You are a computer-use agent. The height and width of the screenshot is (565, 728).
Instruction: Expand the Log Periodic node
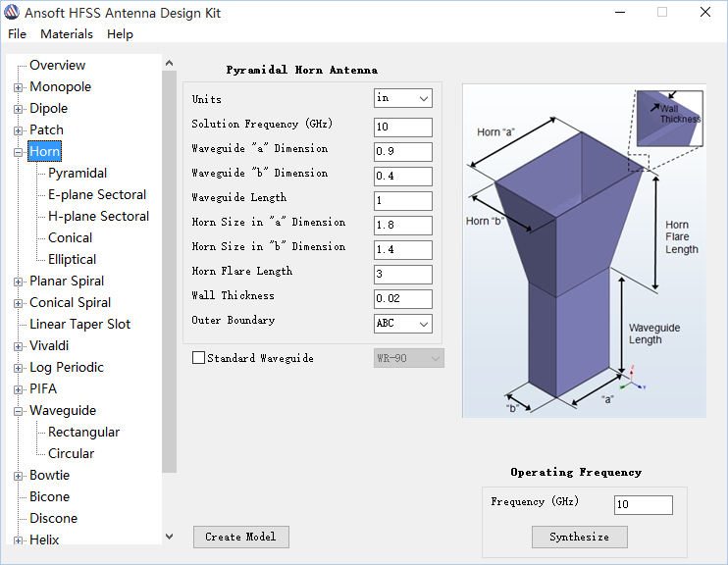18,368
